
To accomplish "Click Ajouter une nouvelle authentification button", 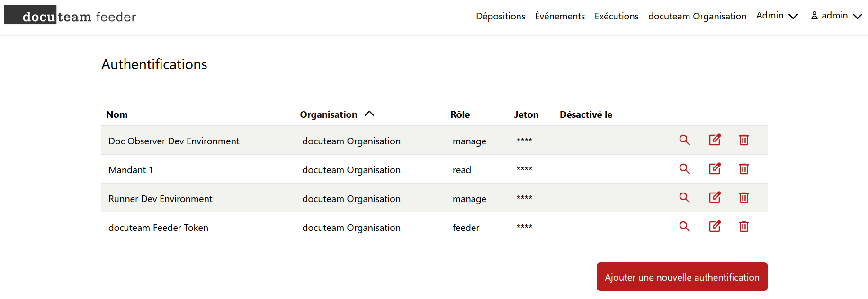I will (x=681, y=277).
